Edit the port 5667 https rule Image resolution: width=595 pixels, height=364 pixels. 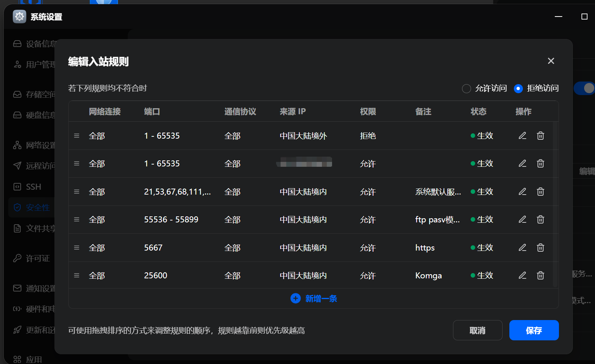523,248
